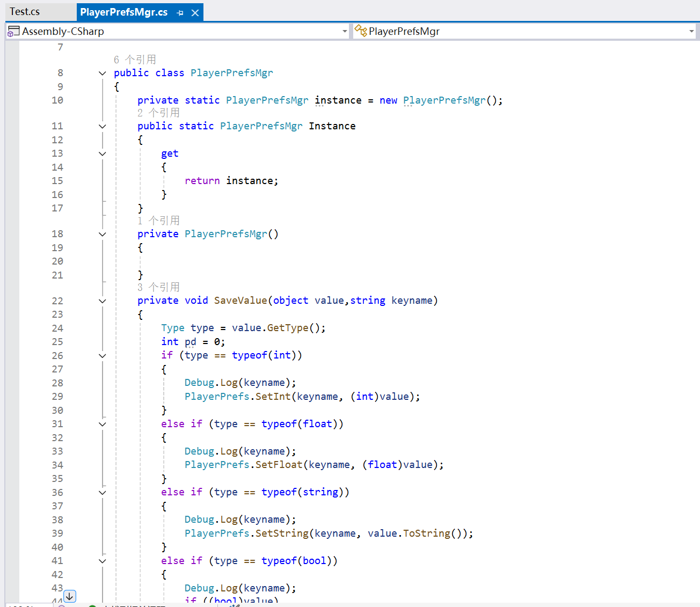This screenshot has width=700, height=607.
Task: Collapse the typeof(int) if block at line 26
Action: [103, 356]
